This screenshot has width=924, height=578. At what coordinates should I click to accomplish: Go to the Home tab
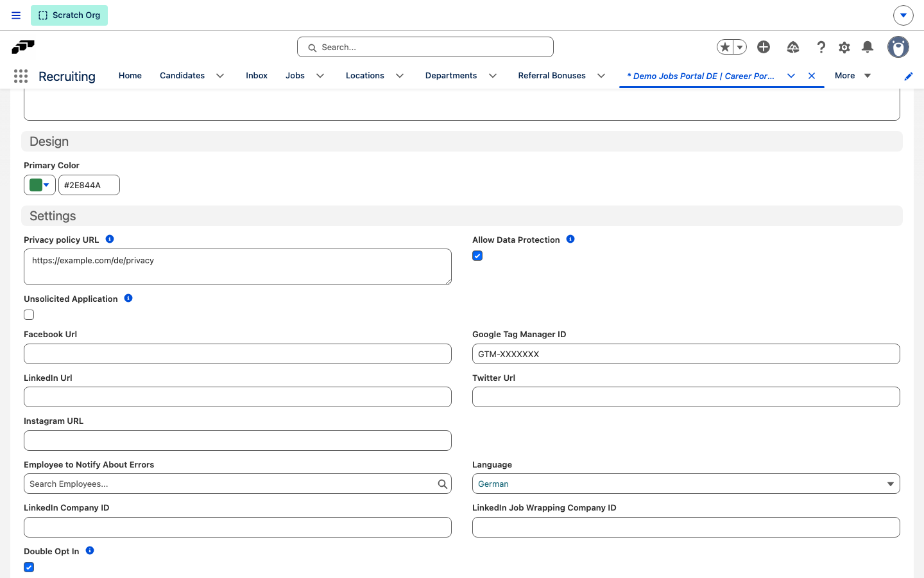coord(130,76)
